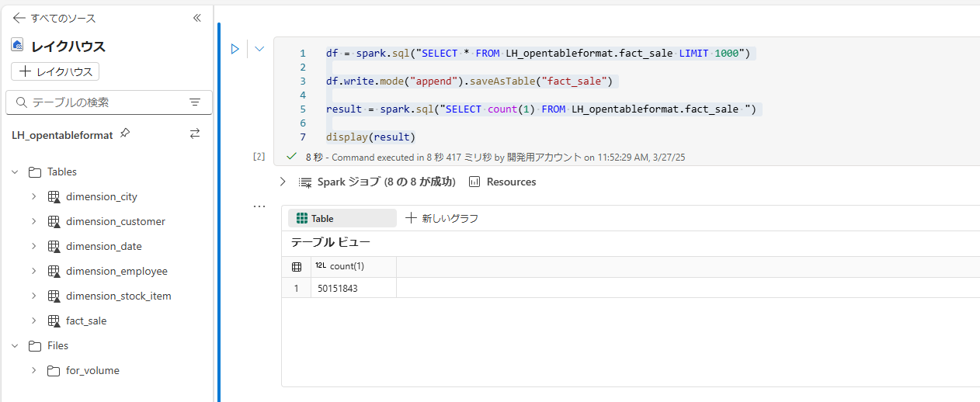Expand the fact_sale table
Image resolution: width=980 pixels, height=402 pixels.
tap(33, 321)
